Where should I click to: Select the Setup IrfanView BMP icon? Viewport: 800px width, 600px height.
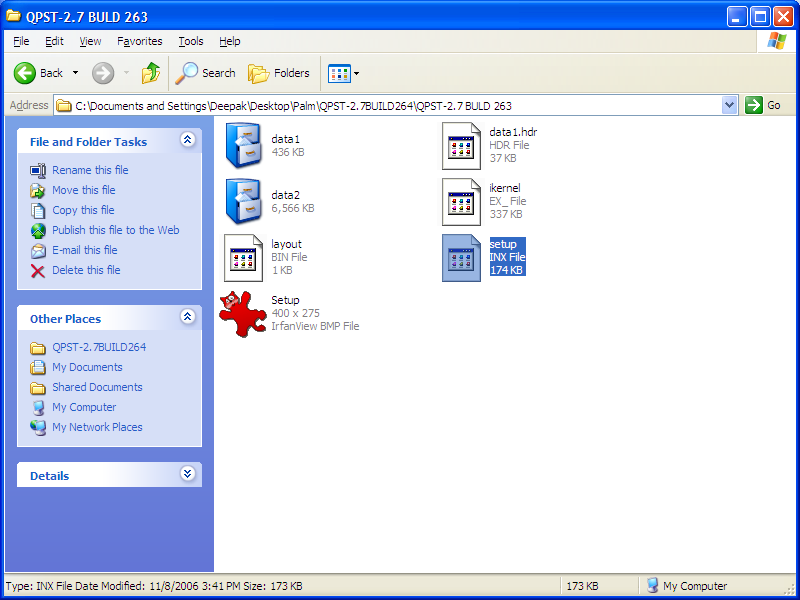(x=243, y=314)
